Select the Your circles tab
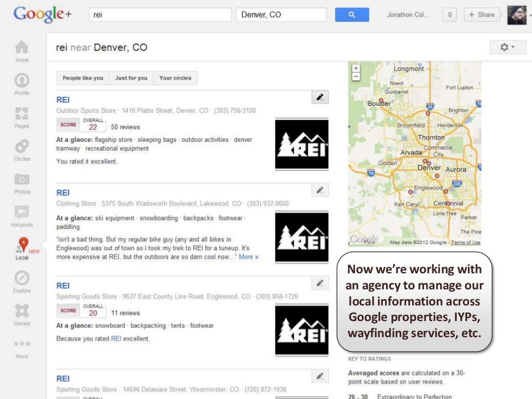Screen dimensions: 532x399 [176, 78]
